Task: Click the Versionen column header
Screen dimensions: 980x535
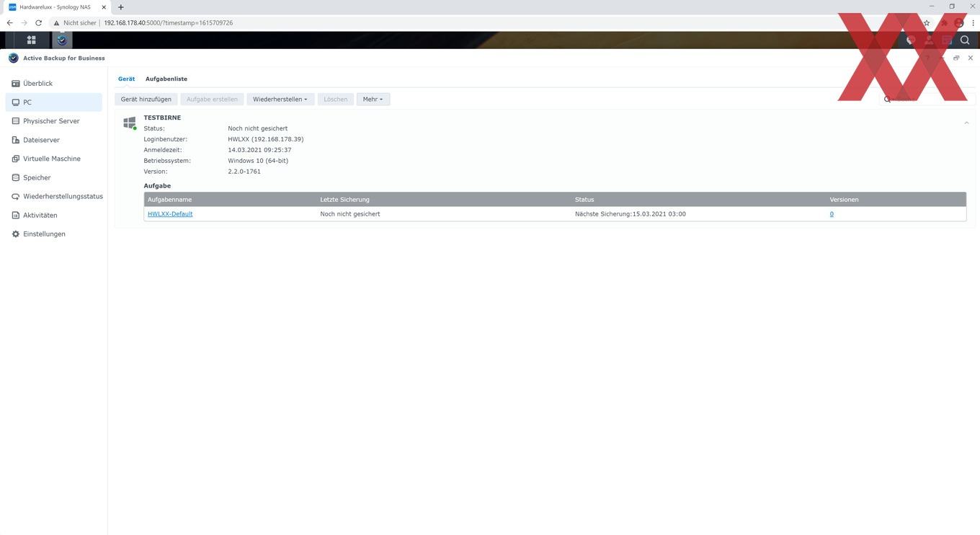Action: pos(896,200)
